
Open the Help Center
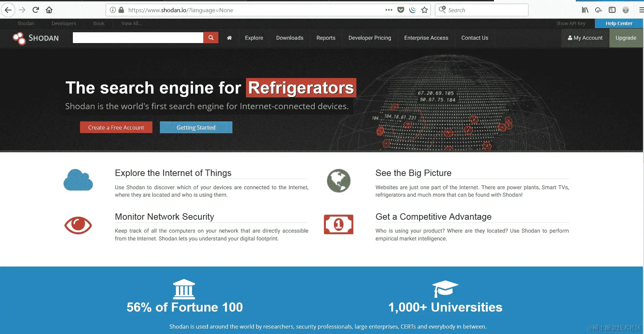[x=619, y=23]
